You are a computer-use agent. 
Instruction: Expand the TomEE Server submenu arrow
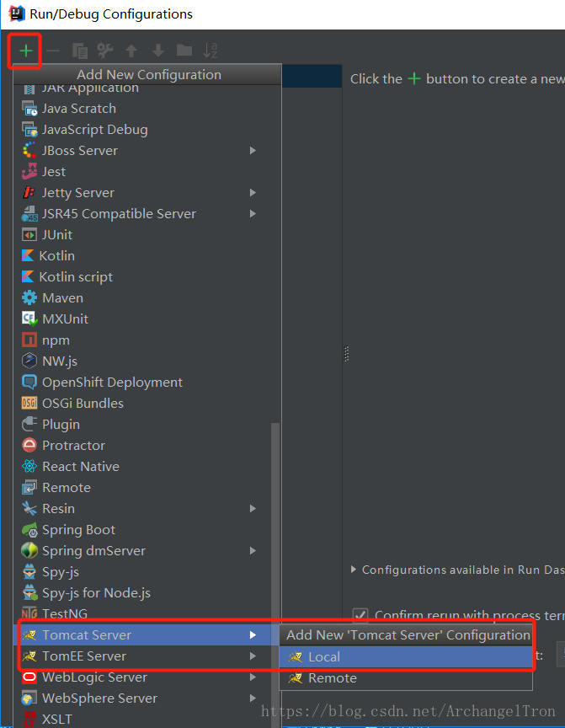253,656
